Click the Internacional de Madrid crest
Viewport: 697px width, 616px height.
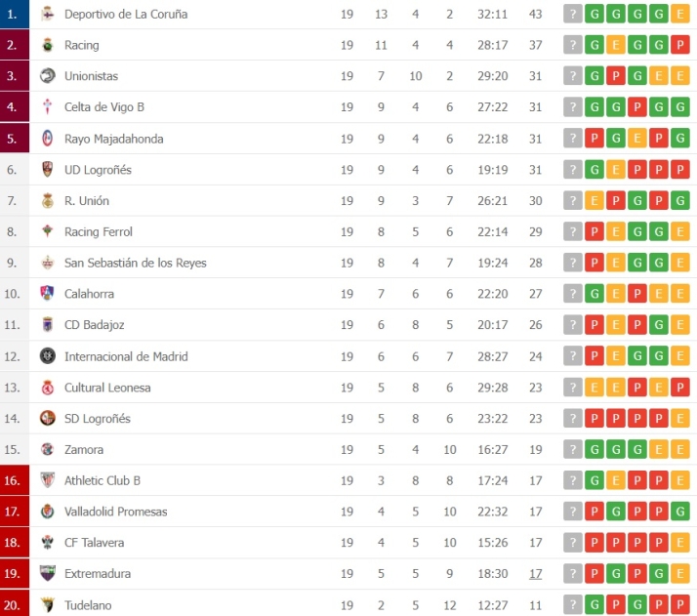48,356
